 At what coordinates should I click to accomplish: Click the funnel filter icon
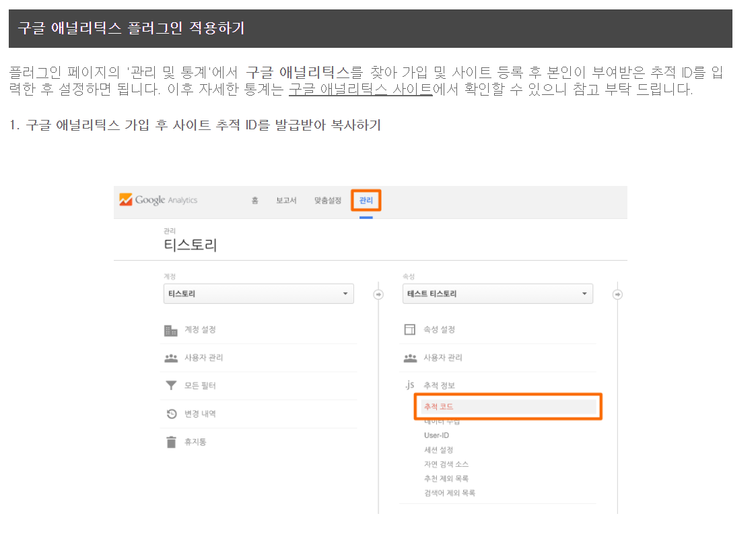click(x=171, y=385)
